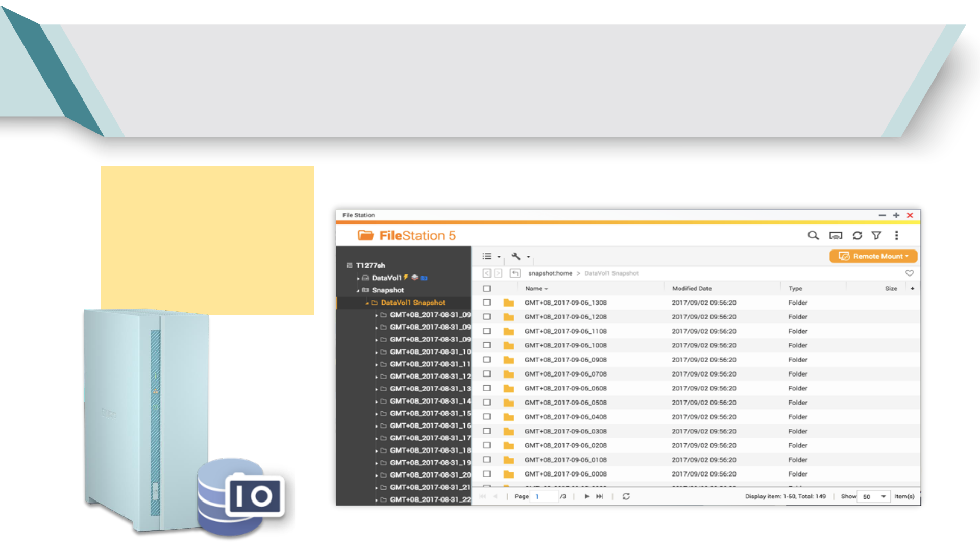980x551 pixels.
Task: Expand the DataVol1 tree node
Action: click(x=358, y=279)
